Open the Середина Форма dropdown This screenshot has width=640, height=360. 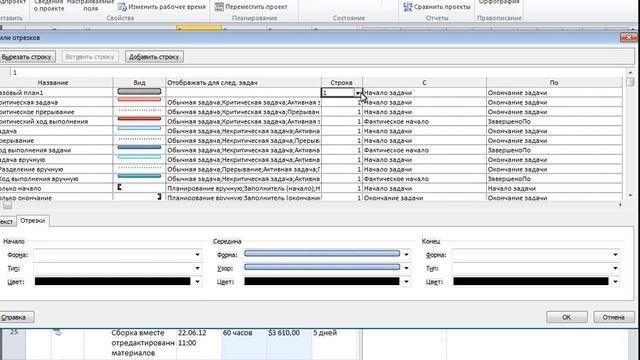(x=406, y=255)
